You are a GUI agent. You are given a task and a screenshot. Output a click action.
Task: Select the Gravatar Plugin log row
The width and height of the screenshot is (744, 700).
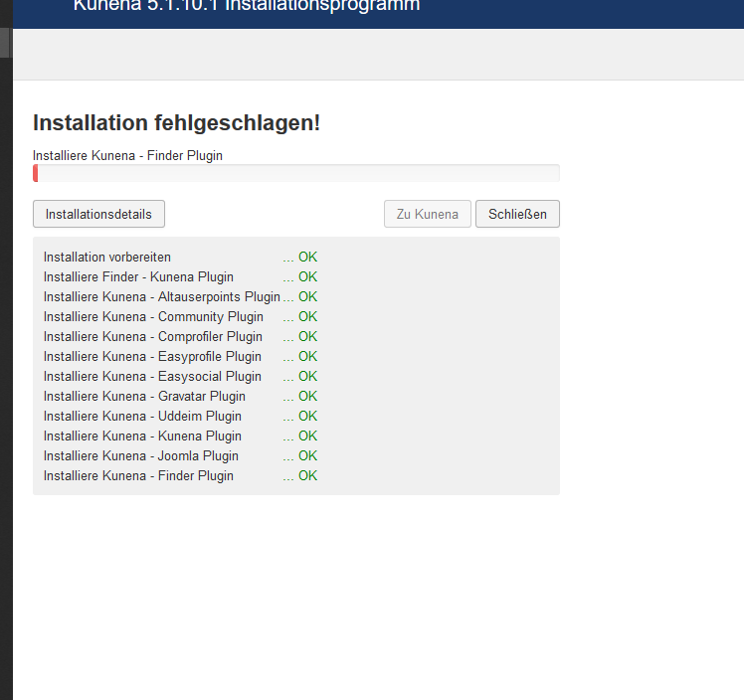[180, 397]
